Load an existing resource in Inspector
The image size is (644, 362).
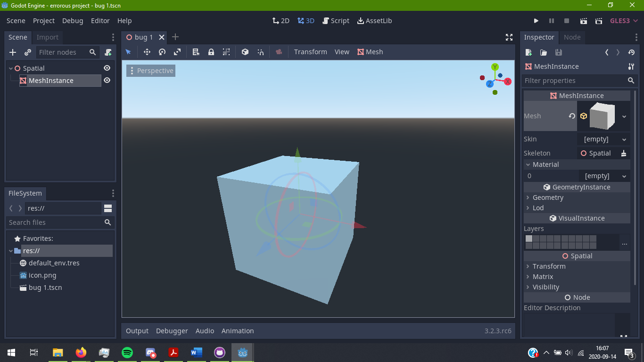(544, 52)
